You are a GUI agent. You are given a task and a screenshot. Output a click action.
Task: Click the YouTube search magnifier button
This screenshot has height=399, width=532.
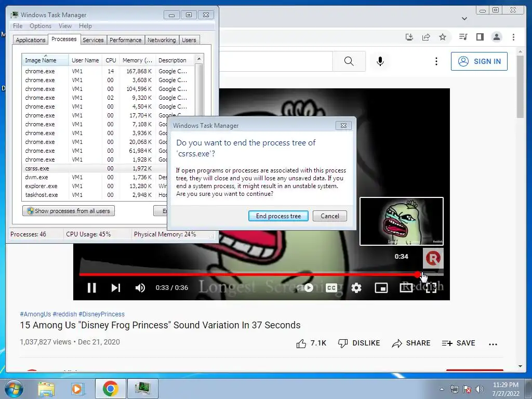[x=349, y=61]
